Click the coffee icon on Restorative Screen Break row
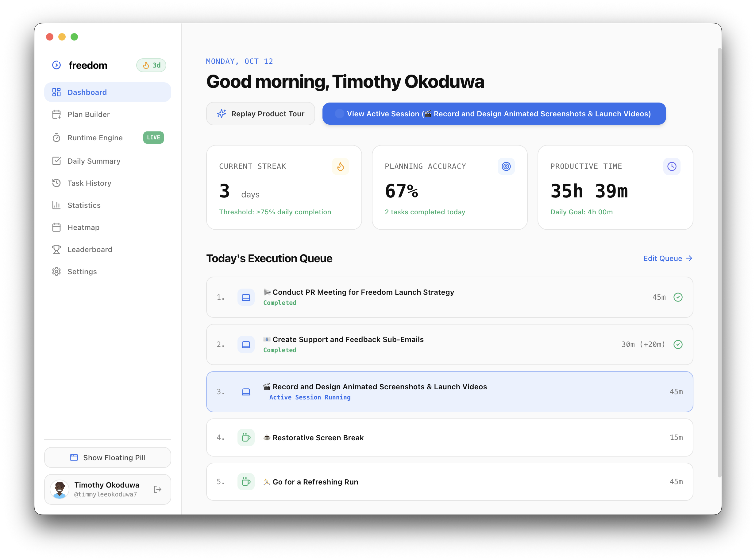The image size is (756, 560). [x=246, y=437]
